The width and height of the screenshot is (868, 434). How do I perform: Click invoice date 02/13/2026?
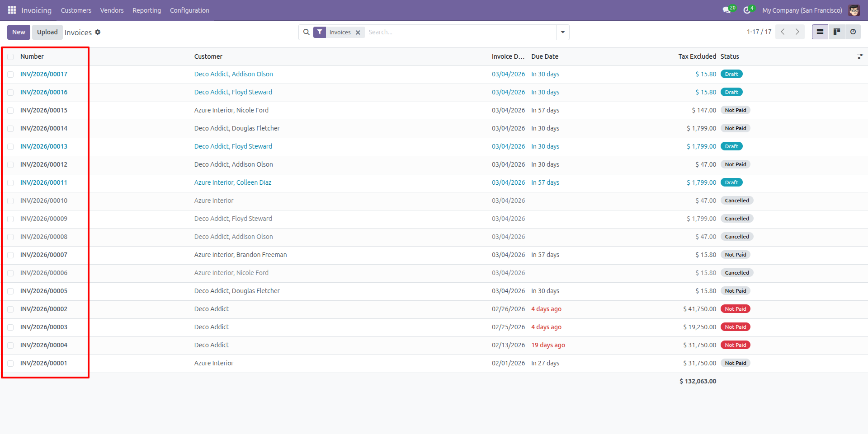pos(508,345)
